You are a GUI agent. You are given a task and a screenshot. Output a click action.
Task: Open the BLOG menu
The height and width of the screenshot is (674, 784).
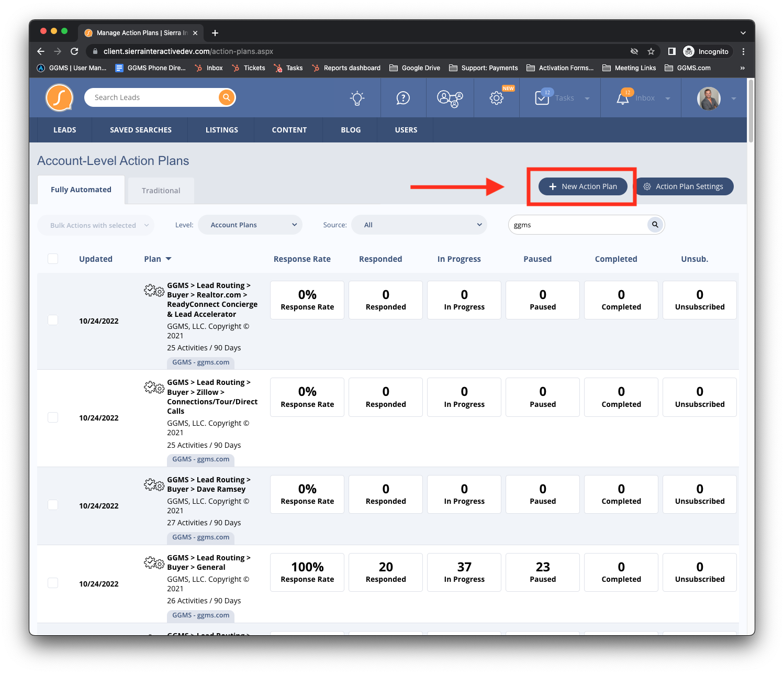(x=351, y=130)
